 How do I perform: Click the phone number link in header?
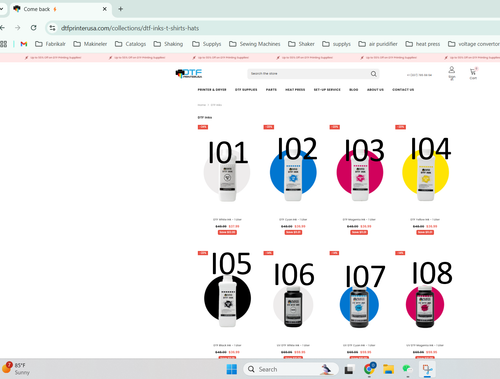point(419,75)
